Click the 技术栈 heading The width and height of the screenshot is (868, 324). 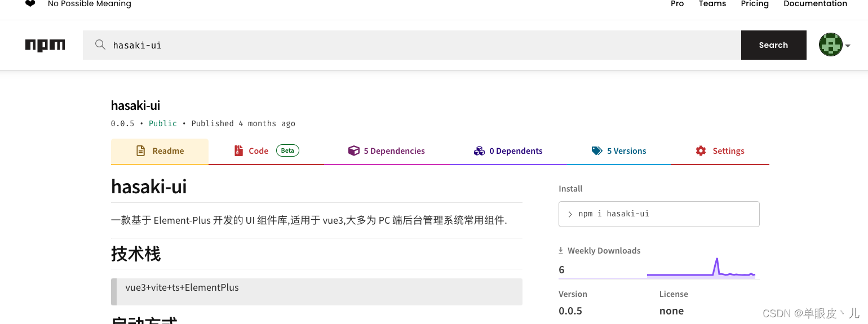(x=136, y=254)
